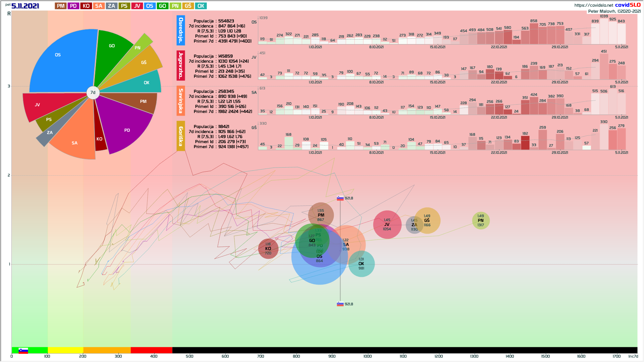Click the Osrednje region vertical label
This screenshot has height=362, width=644.
click(x=181, y=30)
